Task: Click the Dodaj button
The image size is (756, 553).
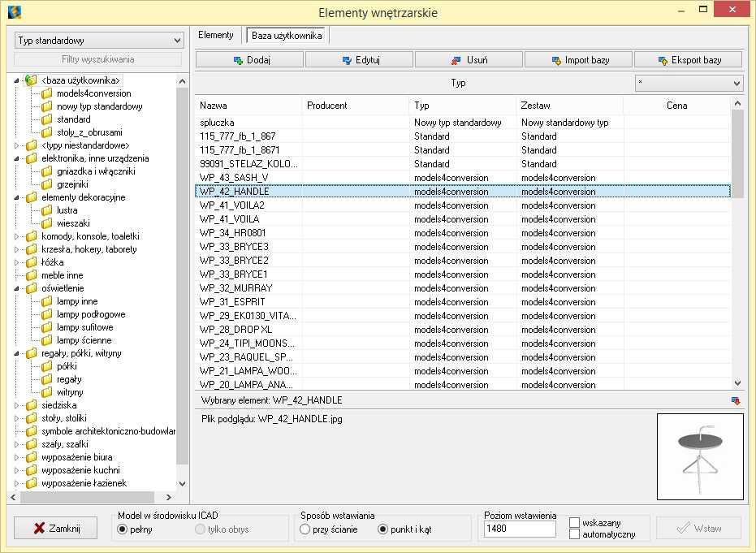Action: click(250, 60)
